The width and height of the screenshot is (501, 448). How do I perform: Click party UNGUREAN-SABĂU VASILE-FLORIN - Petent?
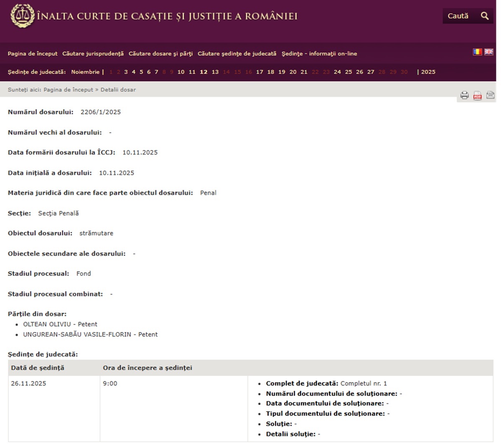click(90, 334)
